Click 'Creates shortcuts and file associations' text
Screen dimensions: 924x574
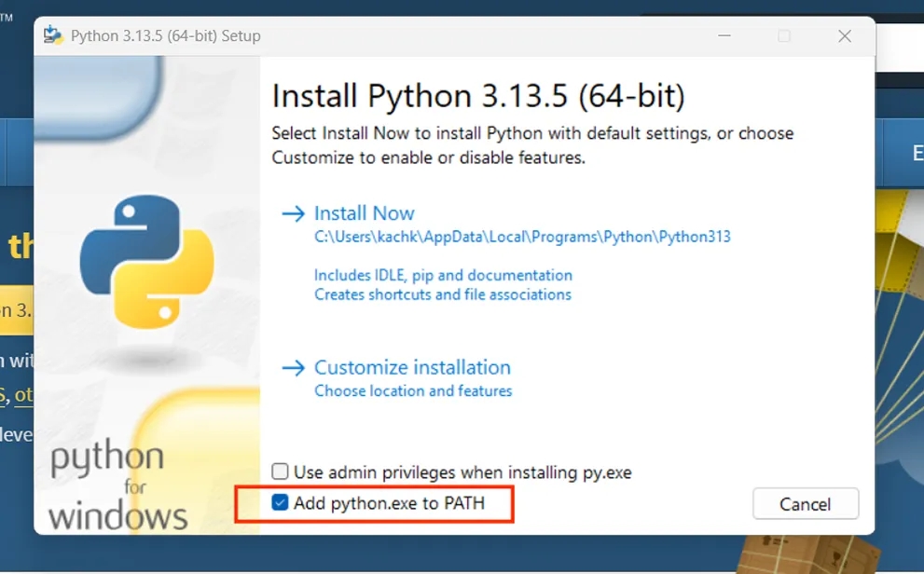[443, 294]
